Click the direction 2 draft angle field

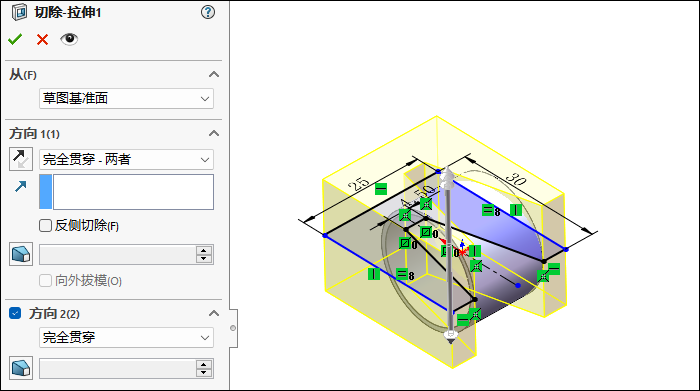tap(117, 369)
